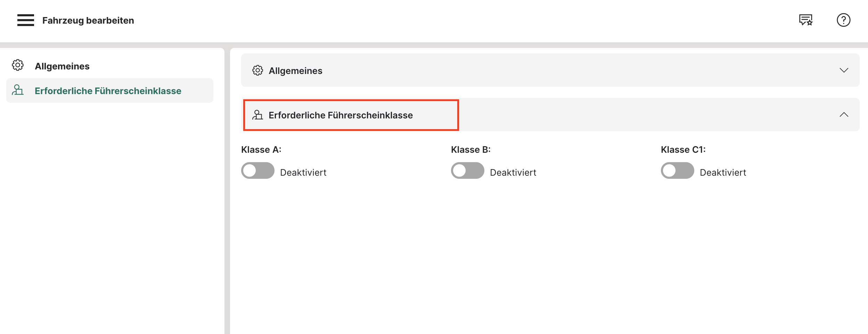The height and width of the screenshot is (334, 868).
Task: Expand the Allgemeines section chevron
Action: click(x=844, y=70)
